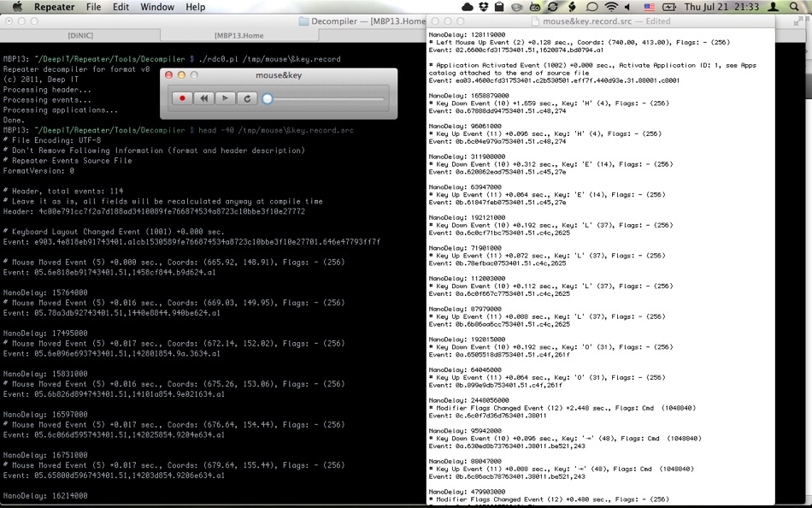Click the 'Repeater decompiler for format v0' line
The image size is (812, 508).
click(76, 69)
